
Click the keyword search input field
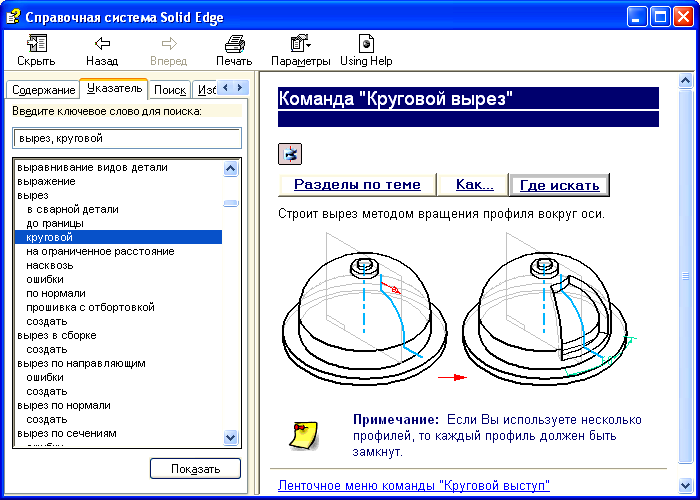click(127, 138)
